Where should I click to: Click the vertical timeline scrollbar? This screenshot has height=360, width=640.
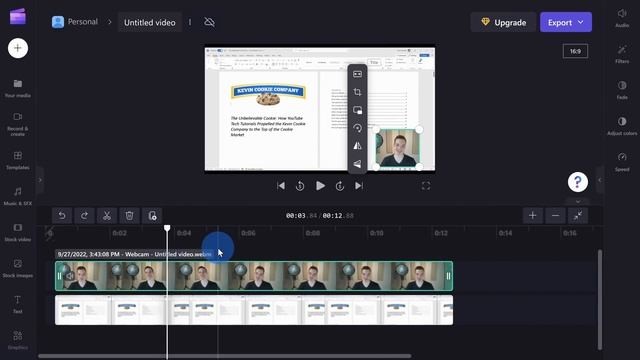[x=600, y=300]
